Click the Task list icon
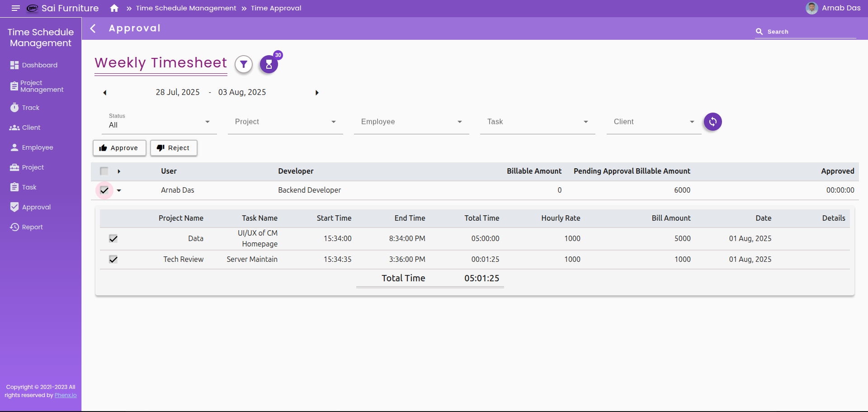The image size is (868, 412). tap(14, 187)
